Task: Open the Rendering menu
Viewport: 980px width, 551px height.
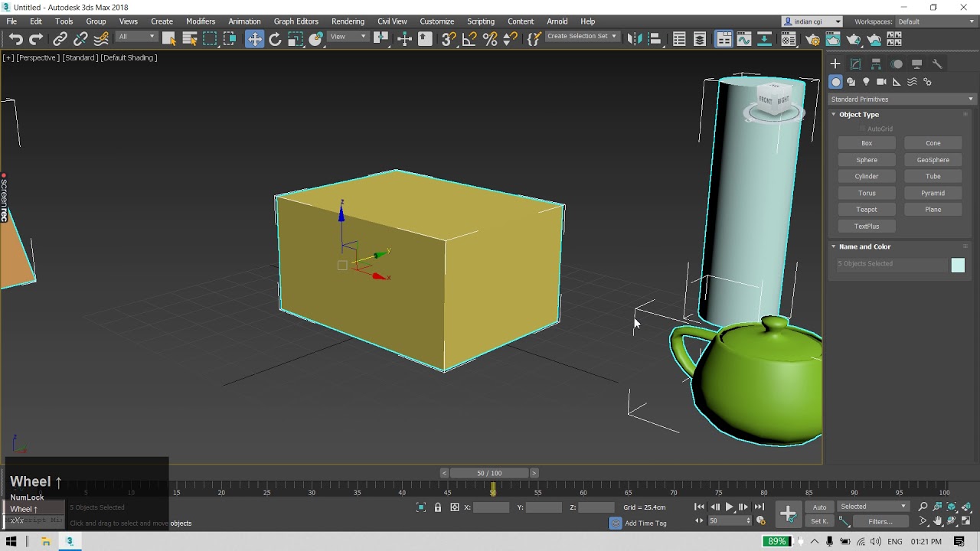Action: [x=348, y=21]
